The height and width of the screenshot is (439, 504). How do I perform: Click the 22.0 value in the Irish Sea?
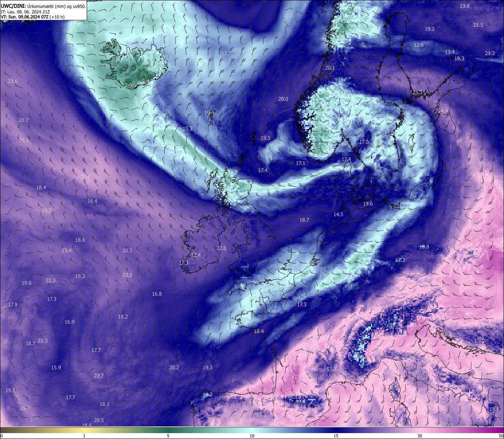point(221,248)
